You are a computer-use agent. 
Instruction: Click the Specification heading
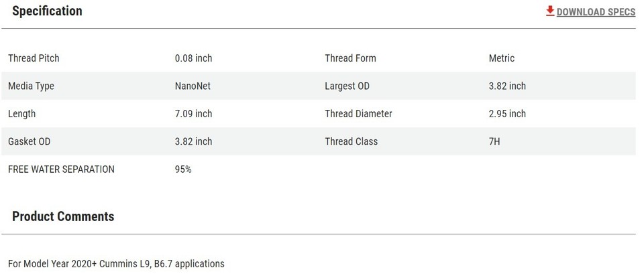(x=47, y=11)
